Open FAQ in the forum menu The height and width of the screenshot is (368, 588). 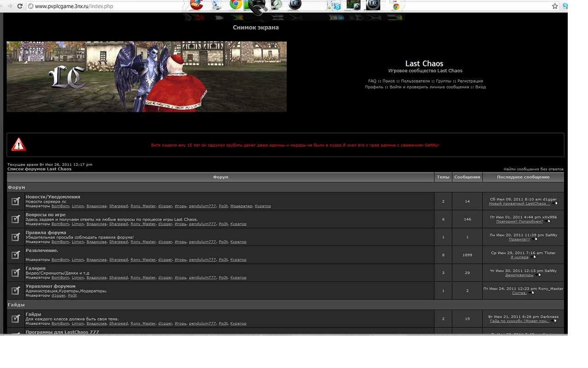click(372, 81)
